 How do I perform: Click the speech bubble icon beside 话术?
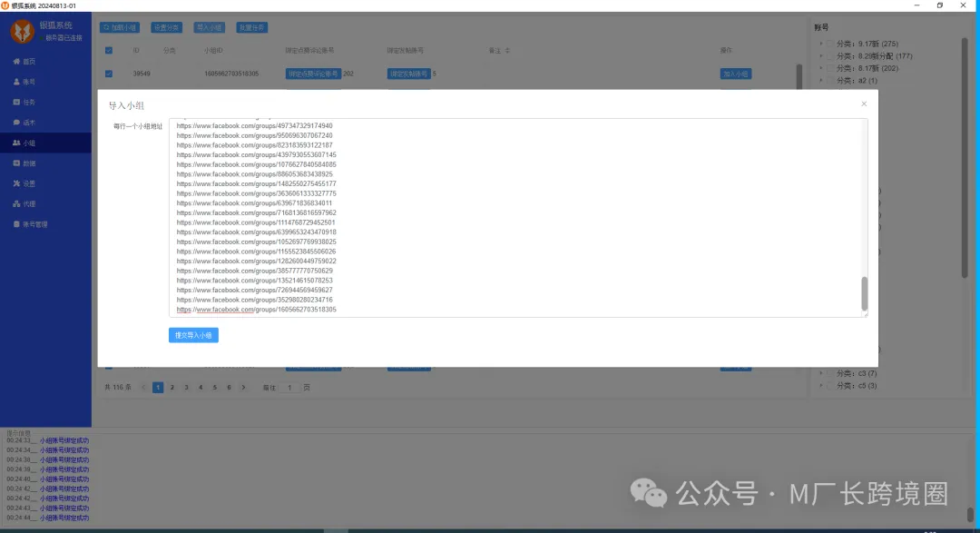[x=16, y=123]
